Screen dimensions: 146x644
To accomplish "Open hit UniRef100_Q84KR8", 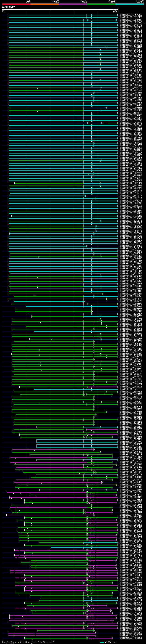I will tap(131, 70).
